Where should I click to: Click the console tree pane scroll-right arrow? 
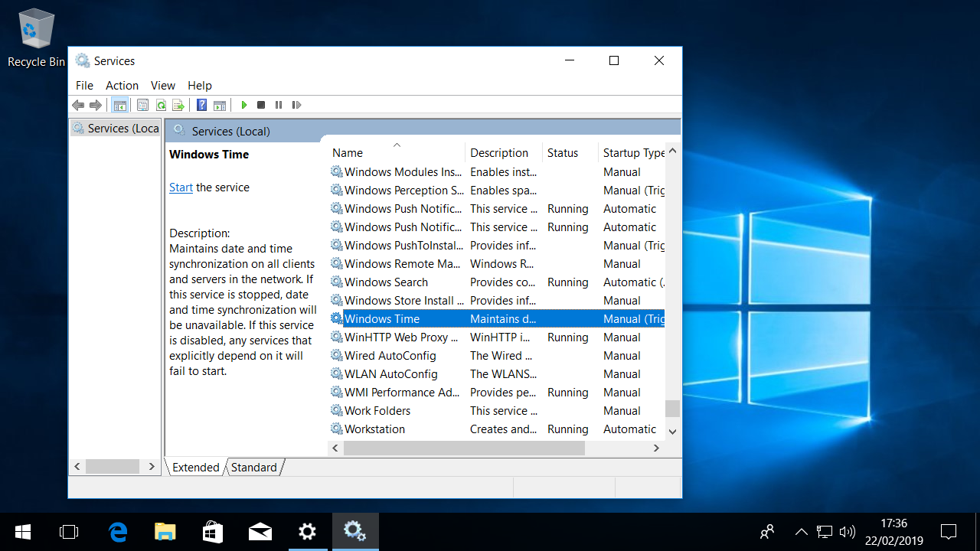pos(152,466)
